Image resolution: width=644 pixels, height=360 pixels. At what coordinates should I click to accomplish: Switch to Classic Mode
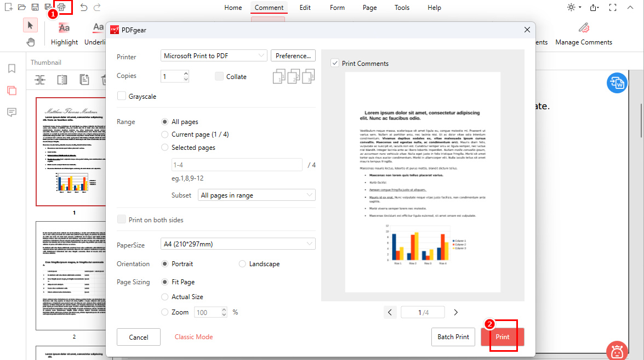pos(193,337)
